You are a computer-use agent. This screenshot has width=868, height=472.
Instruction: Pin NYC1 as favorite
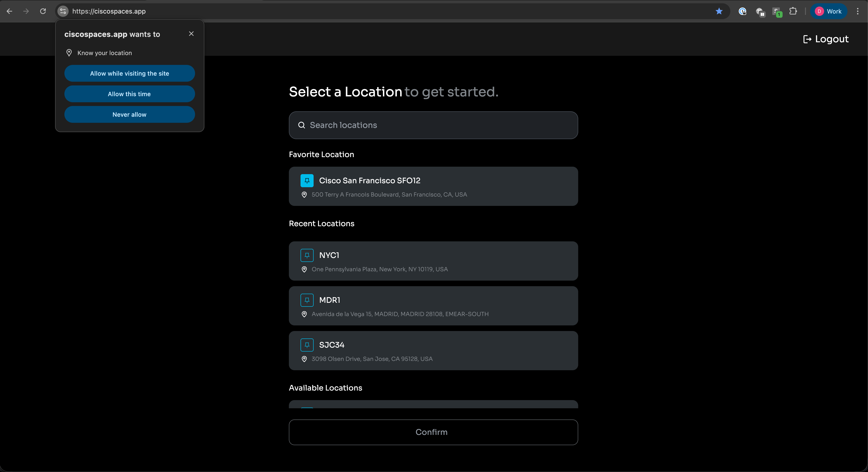point(307,255)
